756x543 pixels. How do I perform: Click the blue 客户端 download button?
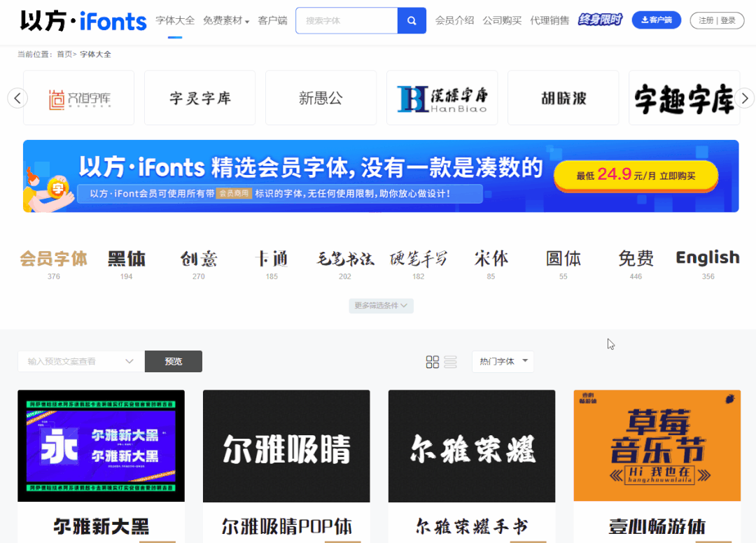pyautogui.click(x=656, y=20)
